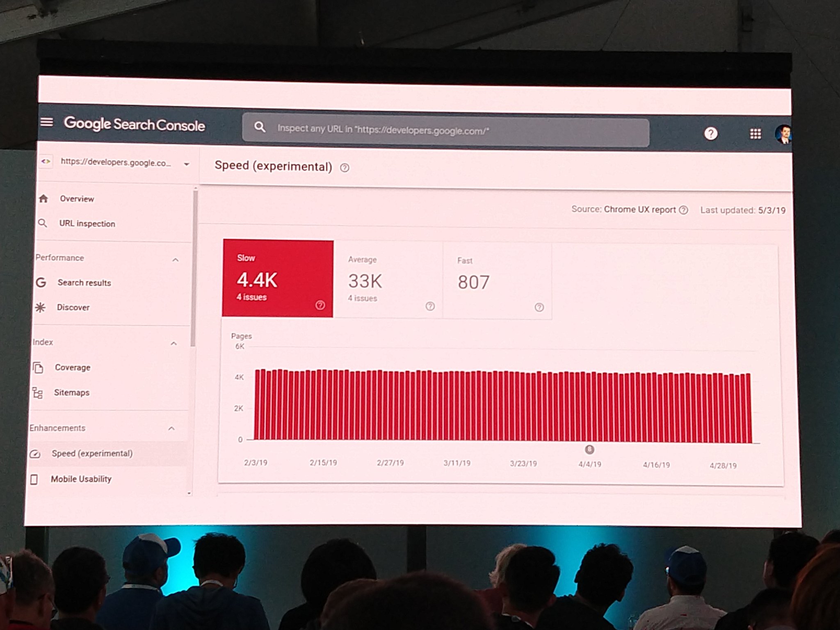The height and width of the screenshot is (630, 840).
Task: Click the sidebar scroll down arrow
Action: 189,493
